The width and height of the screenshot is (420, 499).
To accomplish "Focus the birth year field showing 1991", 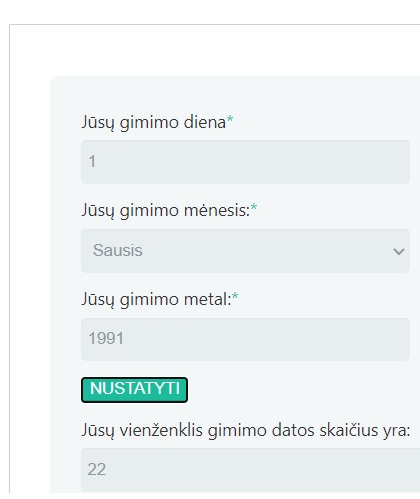I will coord(245,339).
